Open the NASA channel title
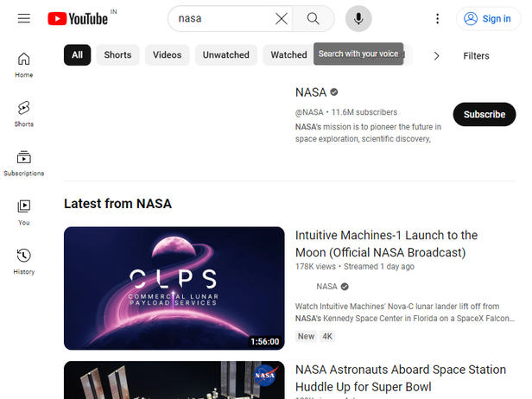Viewport: 532px width, 399px height. click(311, 92)
